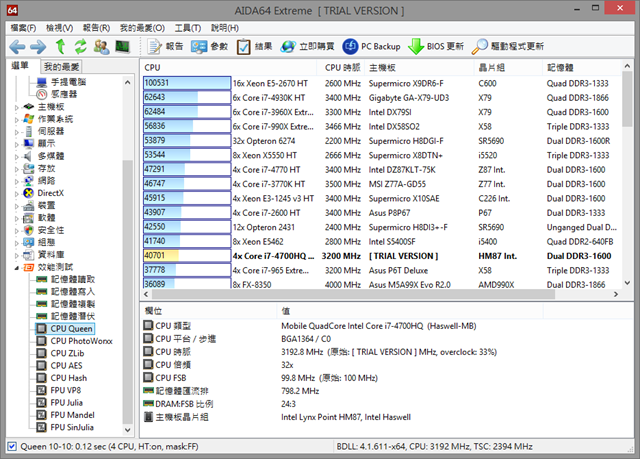This screenshot has height=459, width=640.
Task: Open the report (報告) toolbar button
Action: (165, 47)
